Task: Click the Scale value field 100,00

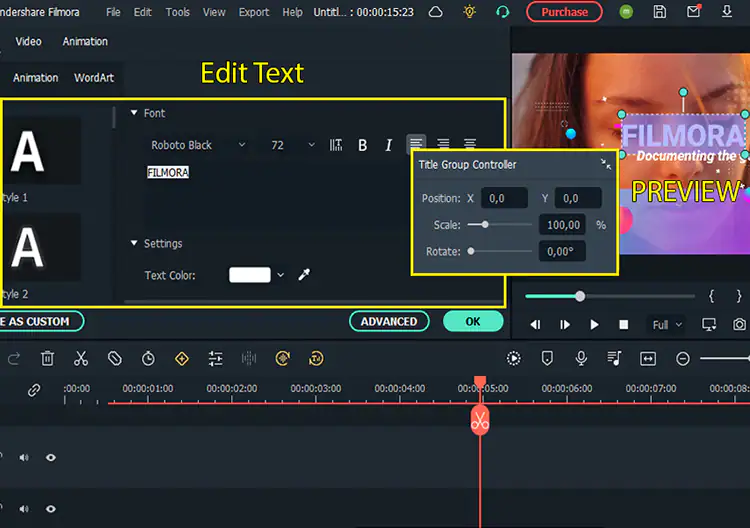Action: (x=562, y=225)
